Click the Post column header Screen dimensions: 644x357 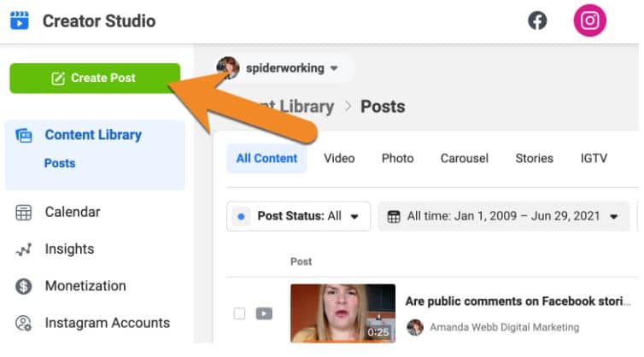pyautogui.click(x=301, y=261)
